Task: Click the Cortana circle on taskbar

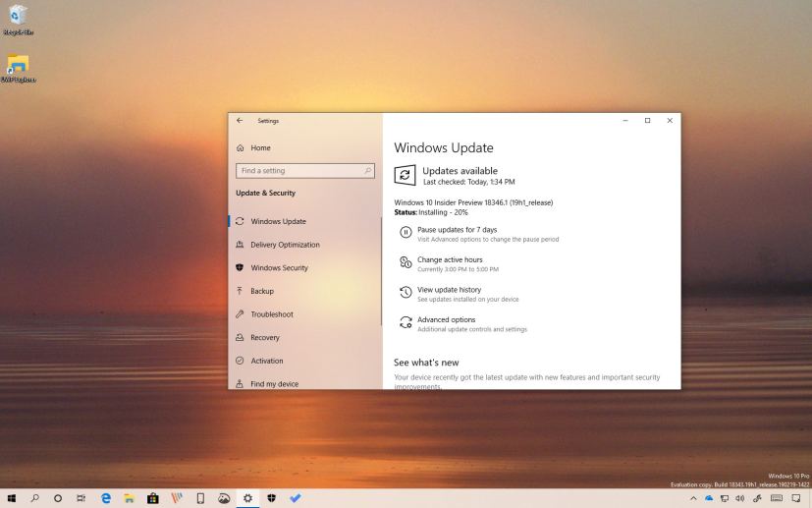Action: click(x=58, y=498)
